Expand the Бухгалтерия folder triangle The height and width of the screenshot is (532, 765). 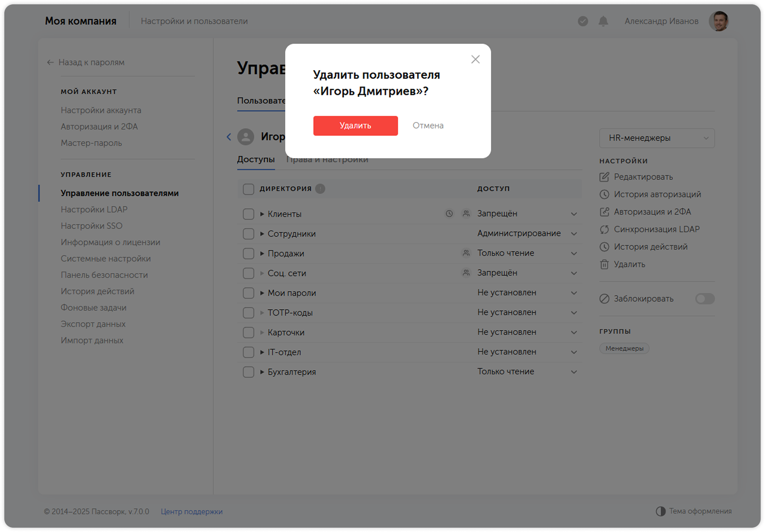262,372
